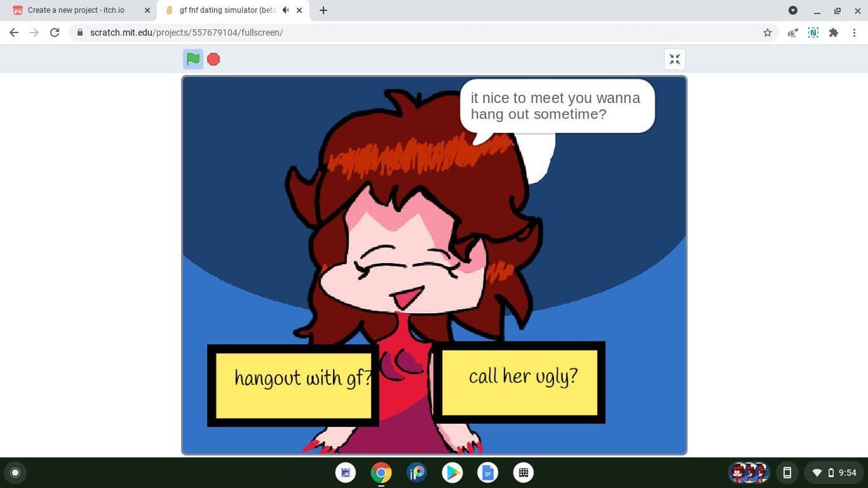868x488 pixels.
Task: Open the purple pixel-art app on the shelf
Action: (346, 472)
